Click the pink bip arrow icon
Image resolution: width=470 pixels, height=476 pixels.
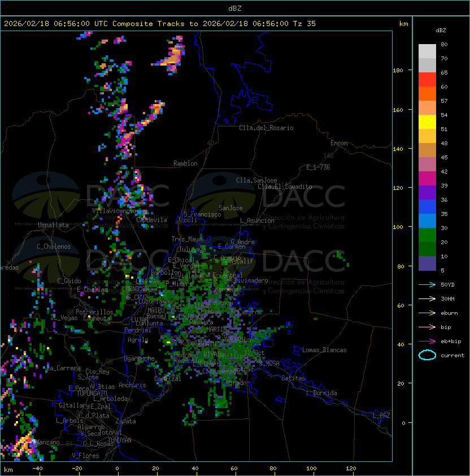pos(427,327)
